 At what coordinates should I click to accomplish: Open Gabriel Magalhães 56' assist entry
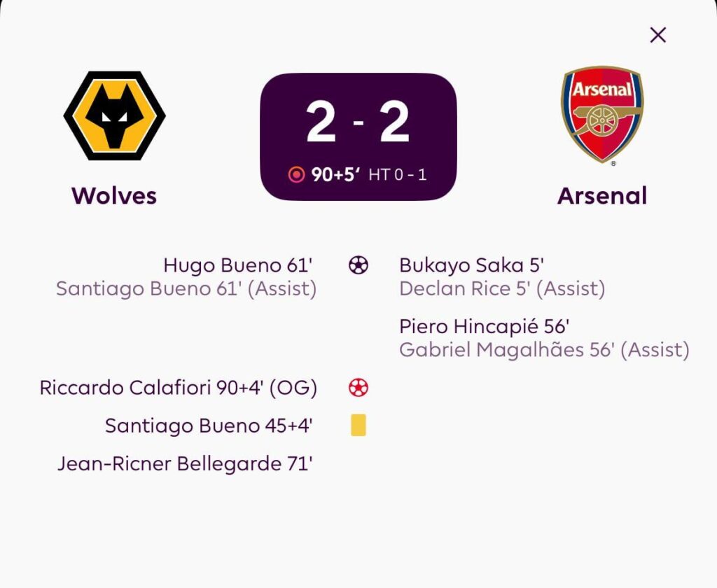[x=544, y=349]
